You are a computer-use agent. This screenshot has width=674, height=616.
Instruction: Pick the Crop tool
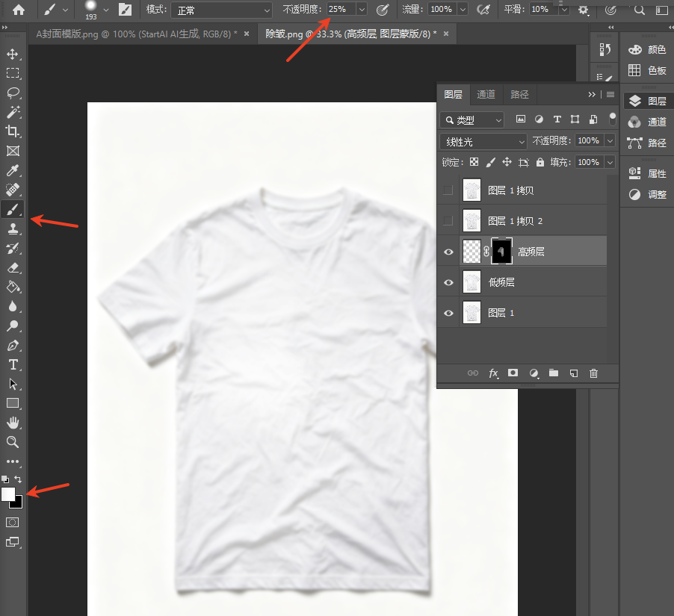pyautogui.click(x=13, y=131)
